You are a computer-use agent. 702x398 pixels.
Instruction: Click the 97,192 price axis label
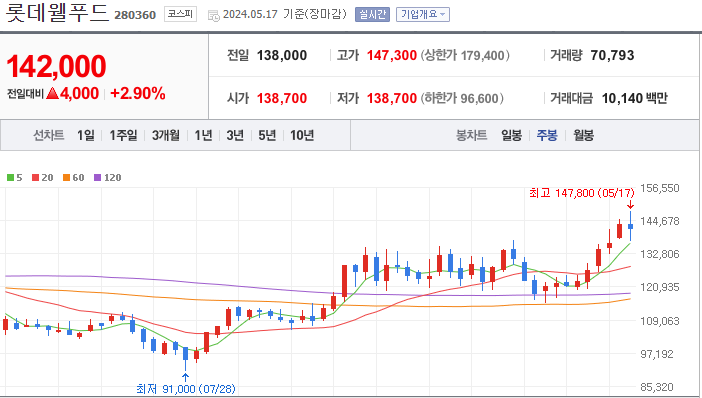point(657,354)
